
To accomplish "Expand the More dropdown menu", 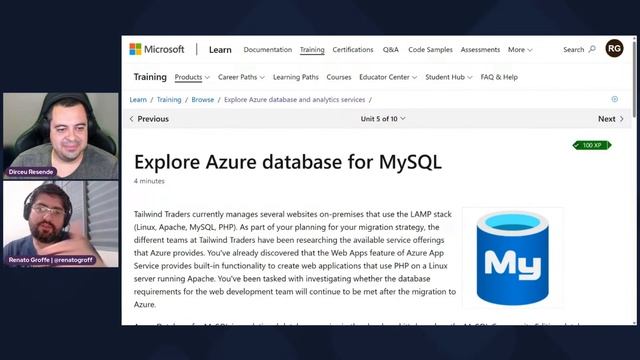I will pos(520,50).
